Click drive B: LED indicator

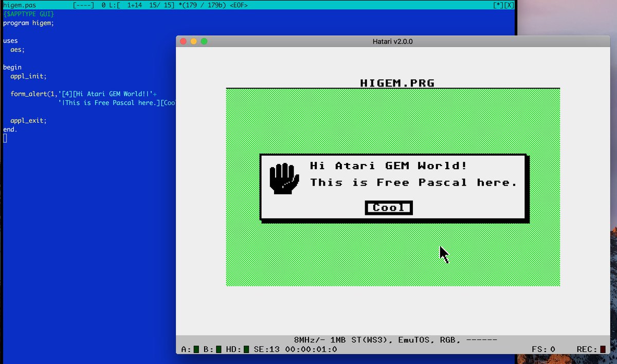[219, 350]
